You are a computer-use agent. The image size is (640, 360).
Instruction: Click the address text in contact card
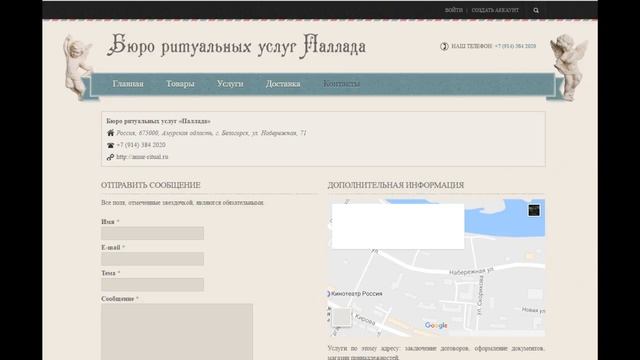[211, 133]
